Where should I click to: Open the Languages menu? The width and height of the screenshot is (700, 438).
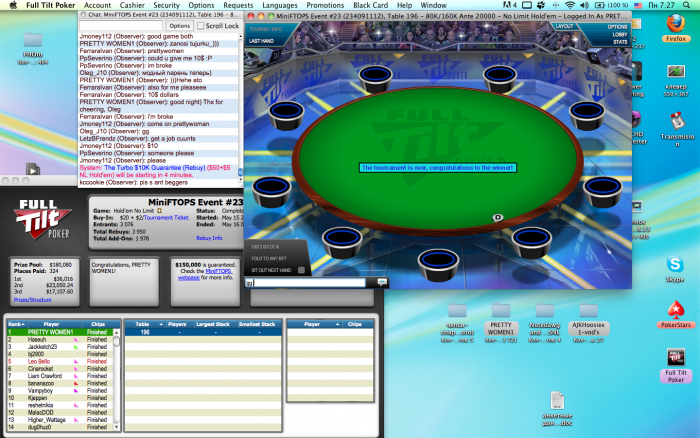pyautogui.click(x=279, y=5)
